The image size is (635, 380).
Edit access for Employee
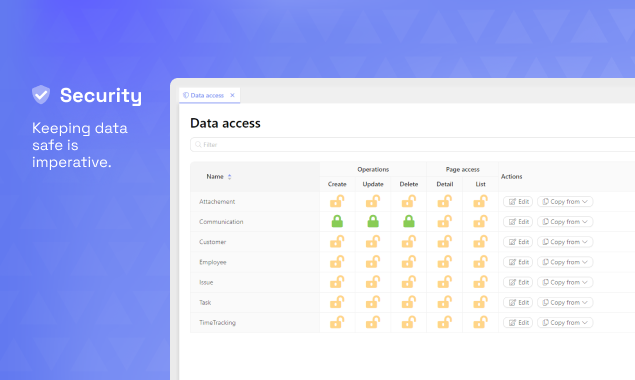click(518, 262)
